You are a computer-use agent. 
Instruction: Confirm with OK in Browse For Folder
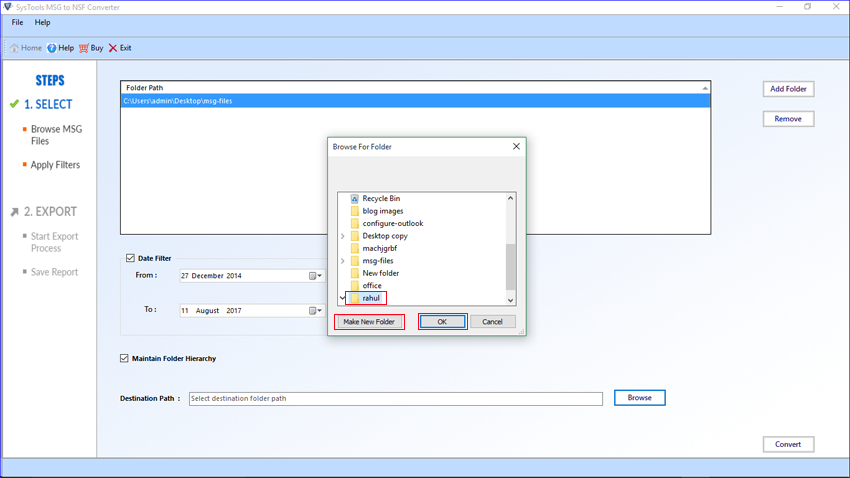click(442, 322)
